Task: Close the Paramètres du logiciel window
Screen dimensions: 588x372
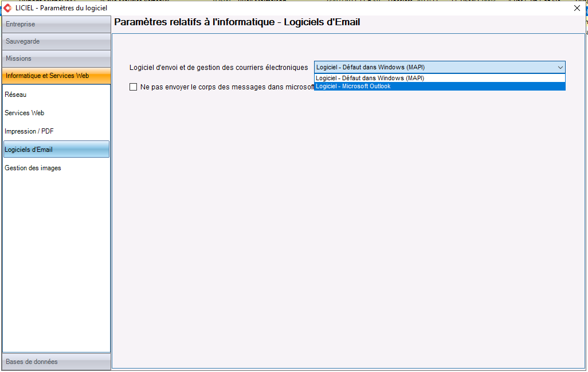Action: [577, 8]
